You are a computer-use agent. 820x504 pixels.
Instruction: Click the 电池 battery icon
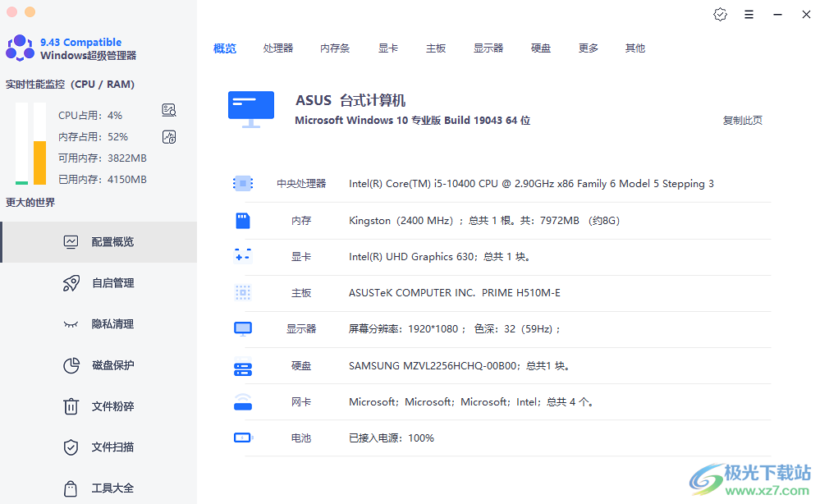243,438
